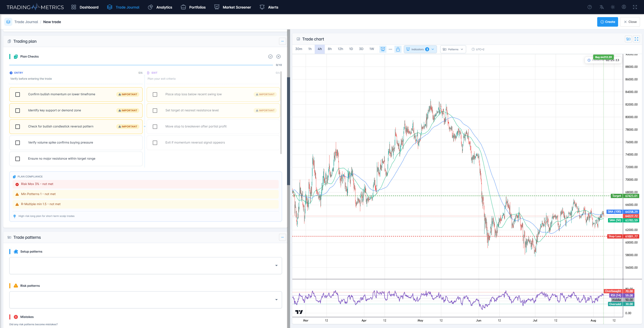Open user account profile icon
644x328 pixels.
point(624,7)
